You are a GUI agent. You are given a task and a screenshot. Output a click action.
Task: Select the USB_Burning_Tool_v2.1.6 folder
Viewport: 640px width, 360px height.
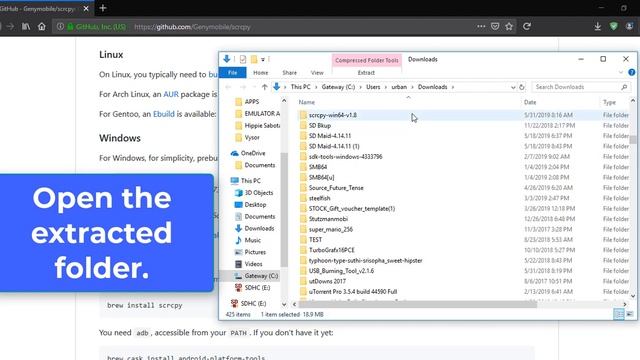pyautogui.click(x=341, y=271)
